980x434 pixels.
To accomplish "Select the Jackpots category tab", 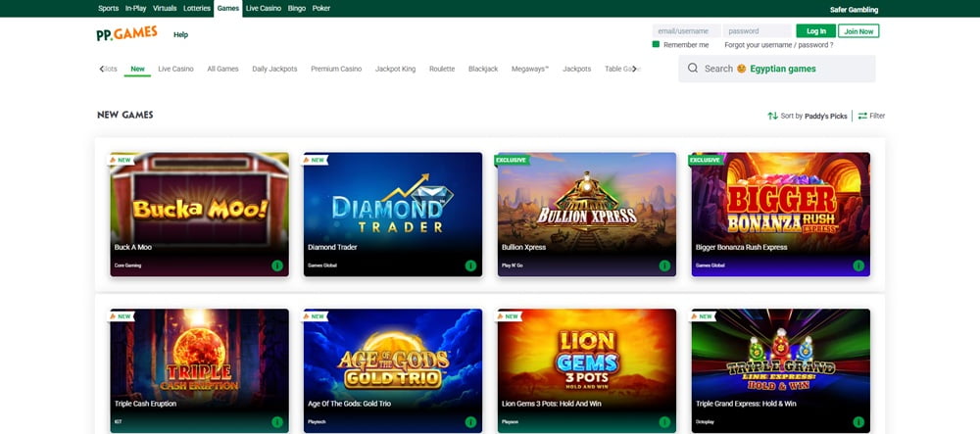I will pyautogui.click(x=577, y=69).
